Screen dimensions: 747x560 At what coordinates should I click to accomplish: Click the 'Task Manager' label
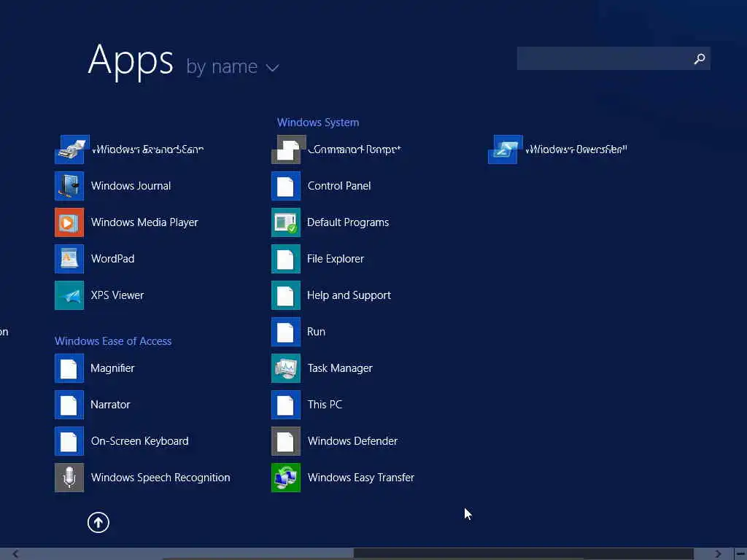tap(340, 368)
